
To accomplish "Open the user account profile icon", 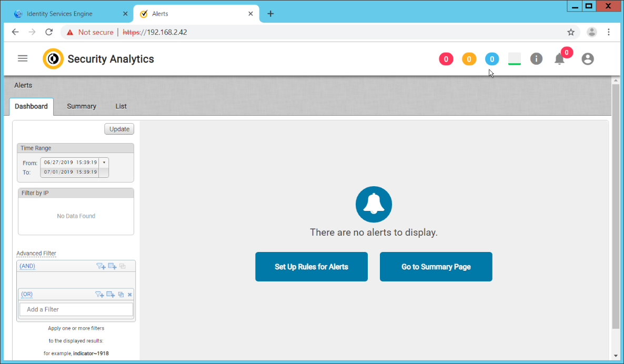I will pos(588,59).
